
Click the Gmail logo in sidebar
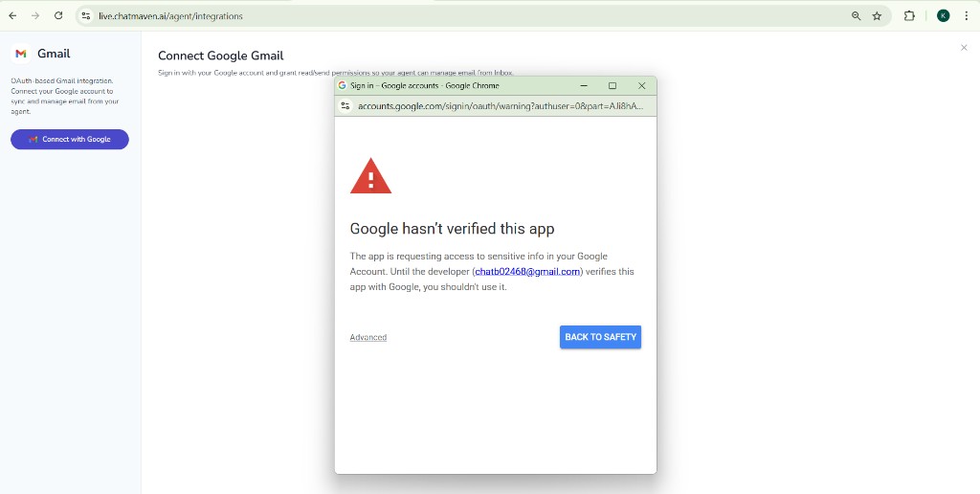(21, 54)
